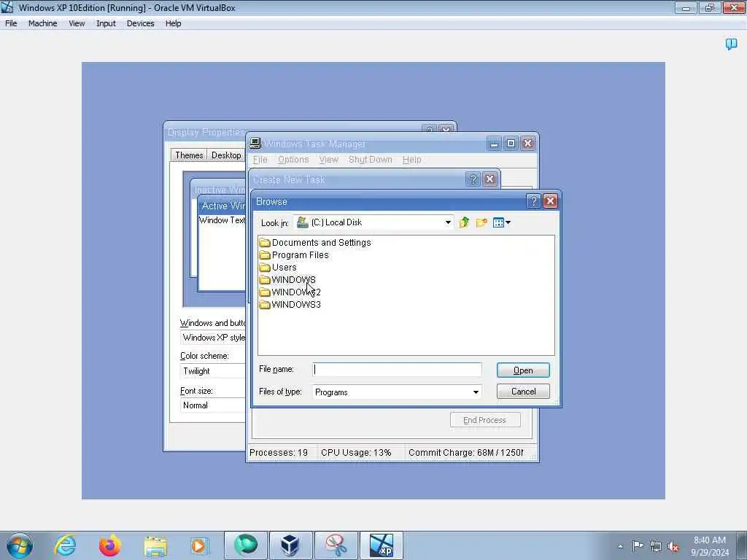Click the Processes: 19 status text
Image resolution: width=747 pixels, height=560 pixels.
click(x=279, y=452)
